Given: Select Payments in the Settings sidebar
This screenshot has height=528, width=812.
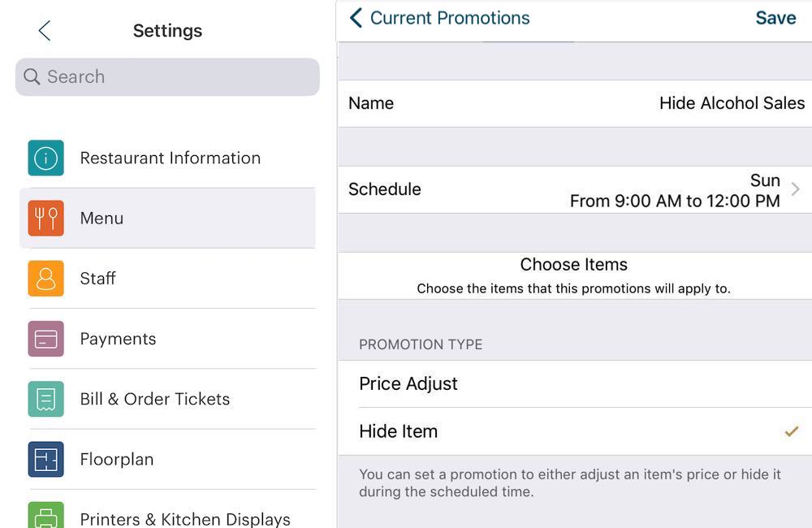Looking at the screenshot, I should [x=118, y=339].
